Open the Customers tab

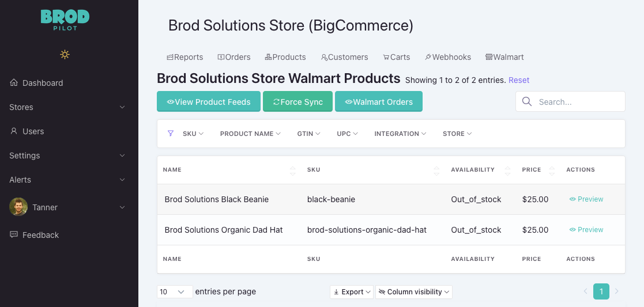[344, 57]
